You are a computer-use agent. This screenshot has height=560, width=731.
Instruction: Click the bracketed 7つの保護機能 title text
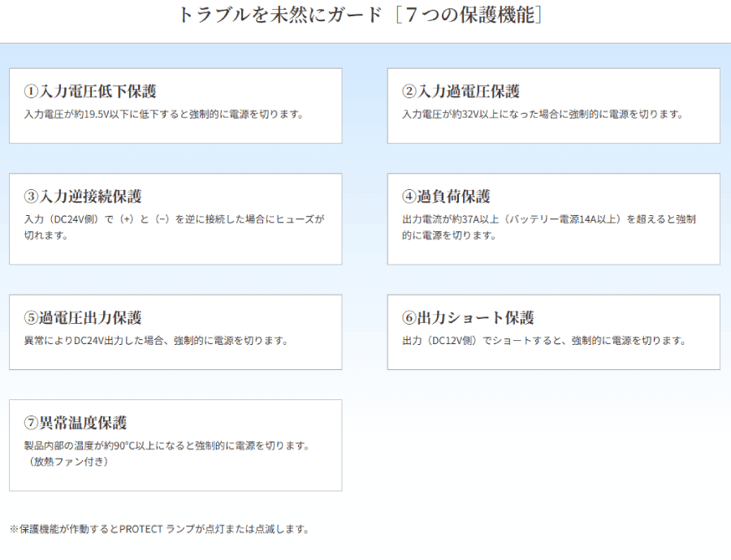(469, 15)
